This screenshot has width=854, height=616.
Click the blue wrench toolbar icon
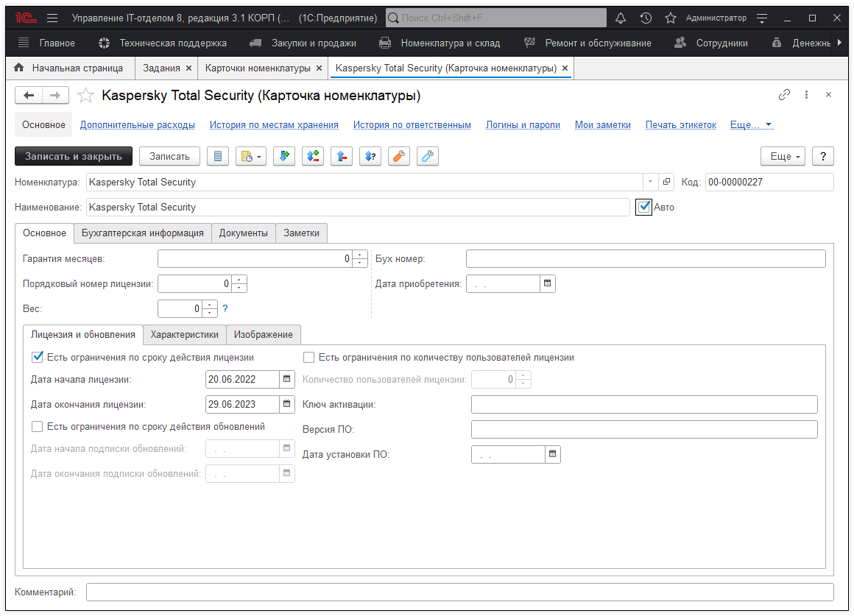coord(427,156)
